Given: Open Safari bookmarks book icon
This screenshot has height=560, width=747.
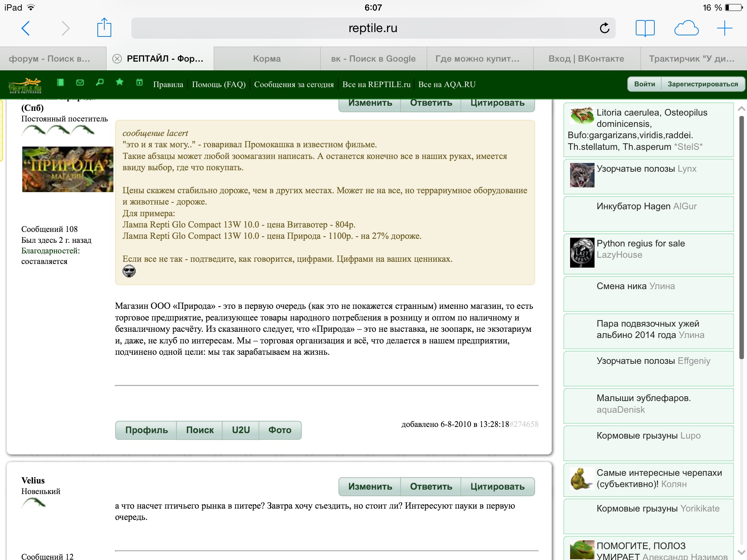Looking at the screenshot, I should (x=645, y=28).
